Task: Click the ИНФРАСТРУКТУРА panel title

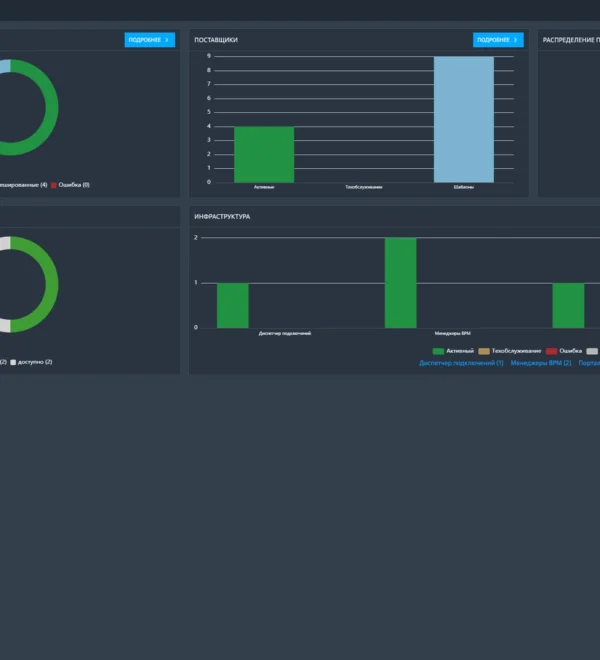Action: tap(222, 217)
